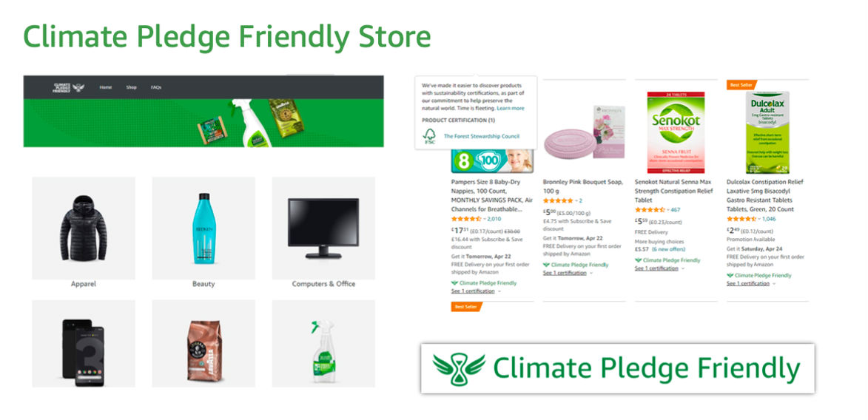868x420 pixels.
Task: Choose the spray cleaner category tile
Action: [x=323, y=344]
